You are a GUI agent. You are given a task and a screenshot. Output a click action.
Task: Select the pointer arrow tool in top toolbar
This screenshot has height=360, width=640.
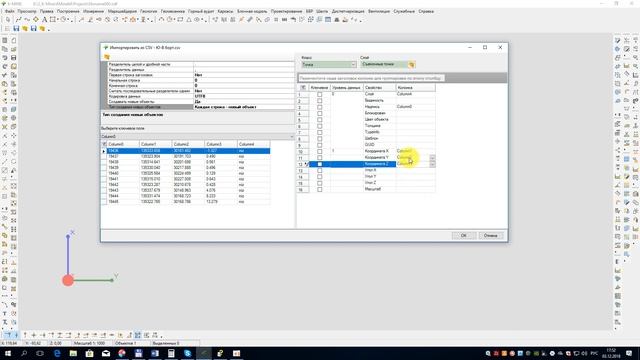click(x=8, y=20)
